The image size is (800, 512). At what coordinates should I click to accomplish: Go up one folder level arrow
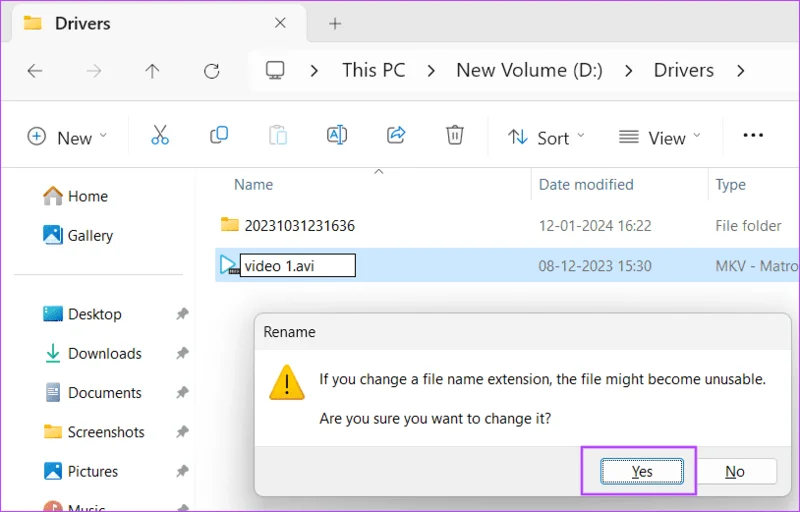[x=152, y=70]
